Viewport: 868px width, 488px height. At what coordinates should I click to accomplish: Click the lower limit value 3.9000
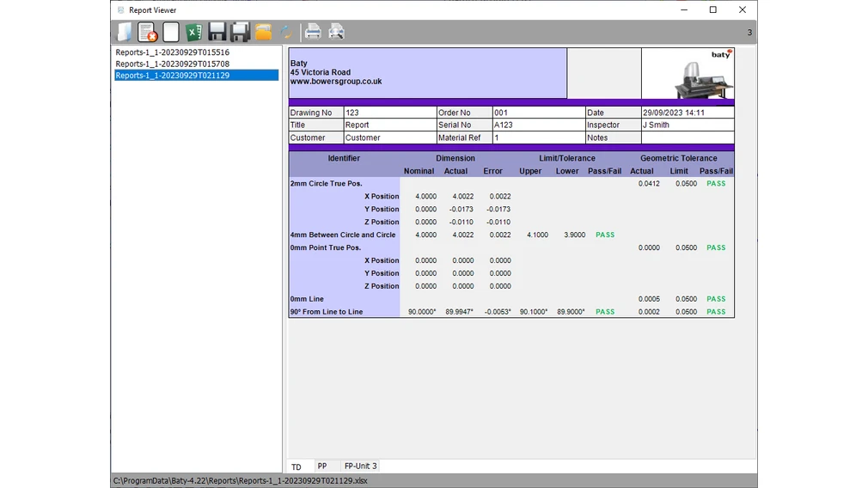[x=575, y=235]
